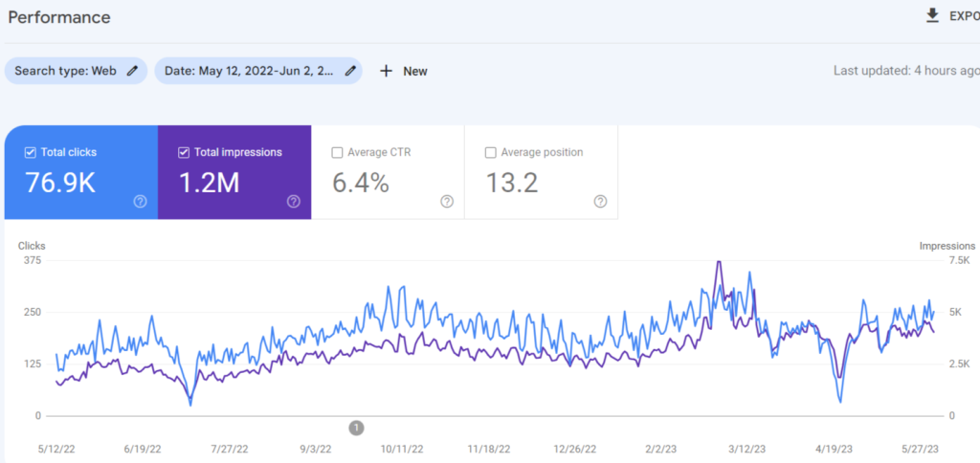Click the annotation marker on chart timeline

click(x=356, y=428)
